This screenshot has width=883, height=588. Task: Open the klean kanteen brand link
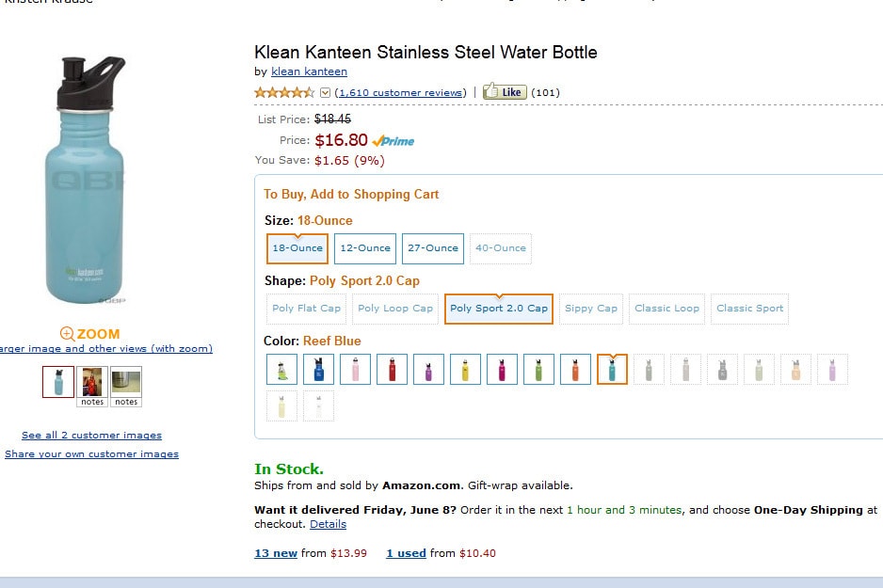pos(309,72)
